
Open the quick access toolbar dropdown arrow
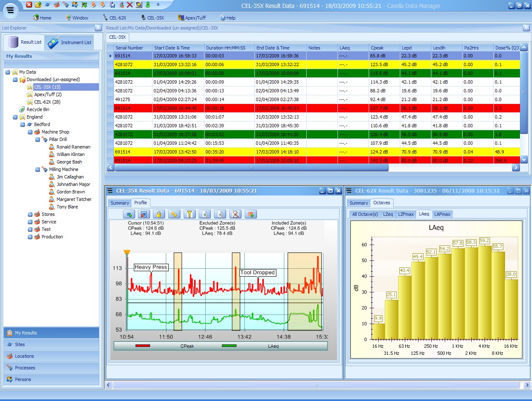pyautogui.click(x=158, y=5)
